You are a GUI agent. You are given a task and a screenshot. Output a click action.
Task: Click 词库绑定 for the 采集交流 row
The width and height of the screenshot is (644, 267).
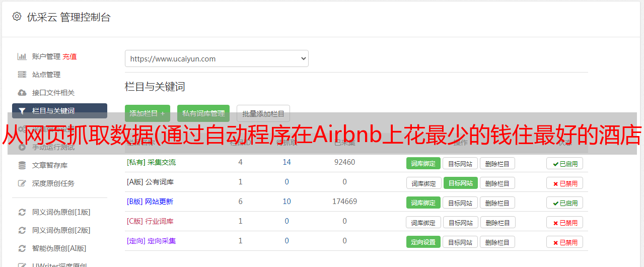423,163
